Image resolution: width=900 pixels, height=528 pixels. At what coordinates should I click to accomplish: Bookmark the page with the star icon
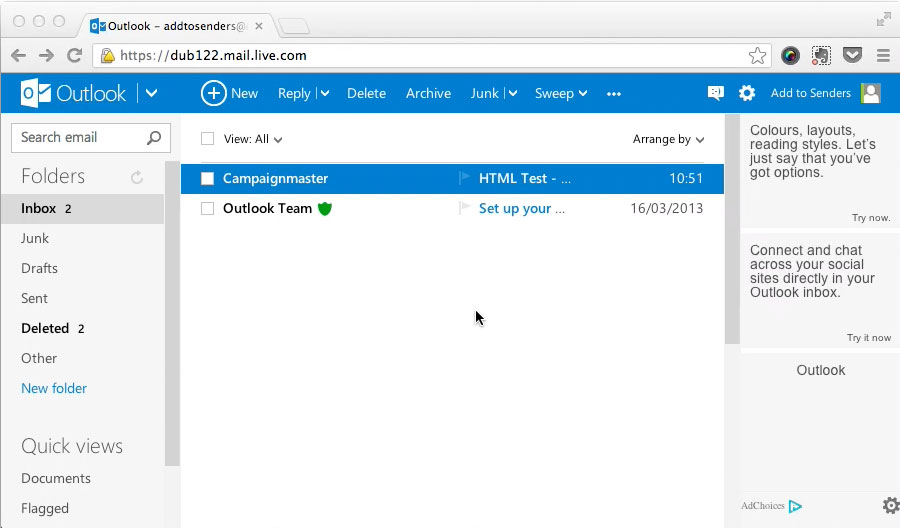tap(757, 56)
